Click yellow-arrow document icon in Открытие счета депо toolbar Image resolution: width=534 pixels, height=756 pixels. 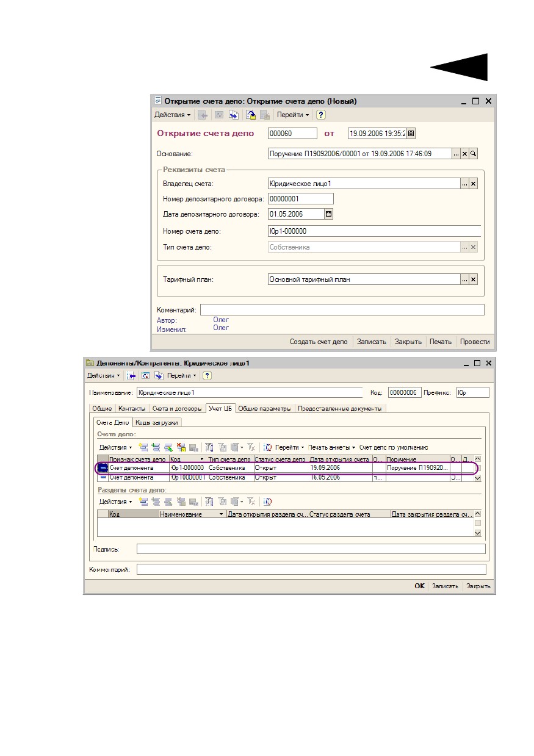coord(250,115)
